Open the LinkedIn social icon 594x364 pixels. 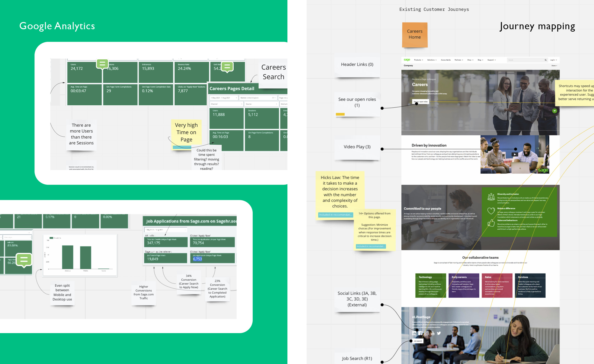(414, 333)
